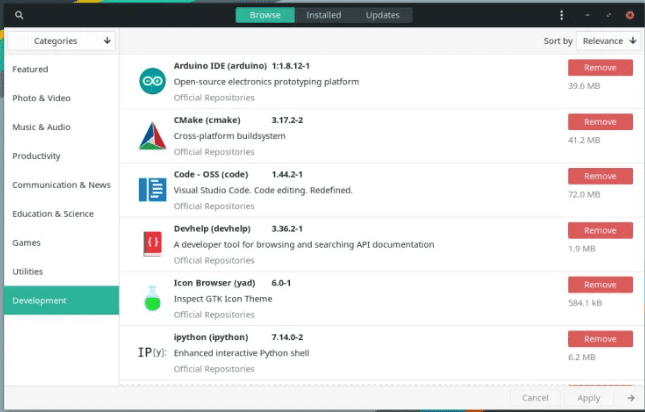
Task: Open the Sort by Relevance dropdown
Action: pyautogui.click(x=608, y=41)
